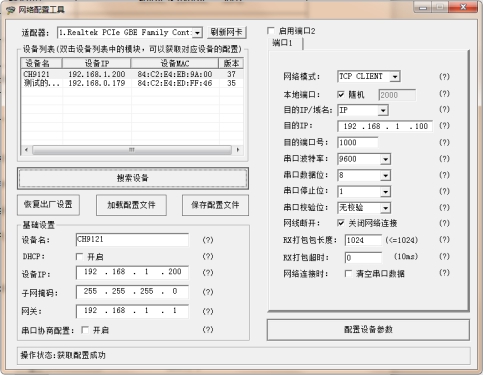Sort by the 版本 column header
The image size is (484, 376).
point(231,63)
